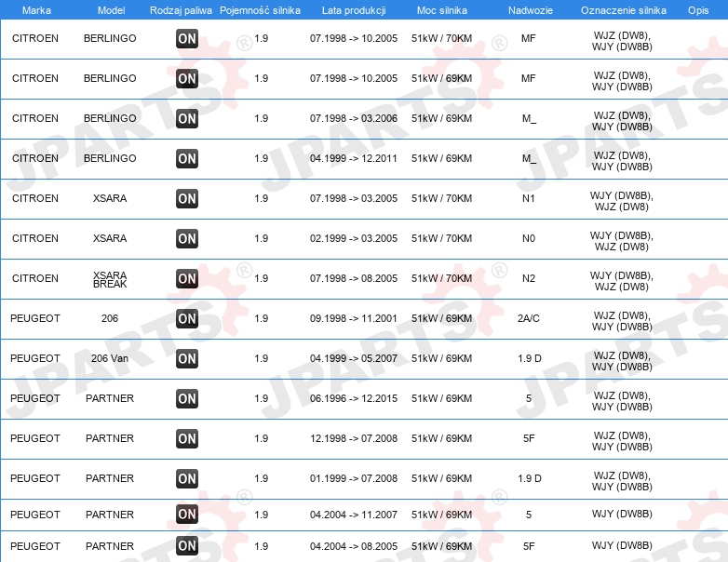Click ON fuel icon for Xsara Break
Screen dimensions: 728x562
click(187, 278)
